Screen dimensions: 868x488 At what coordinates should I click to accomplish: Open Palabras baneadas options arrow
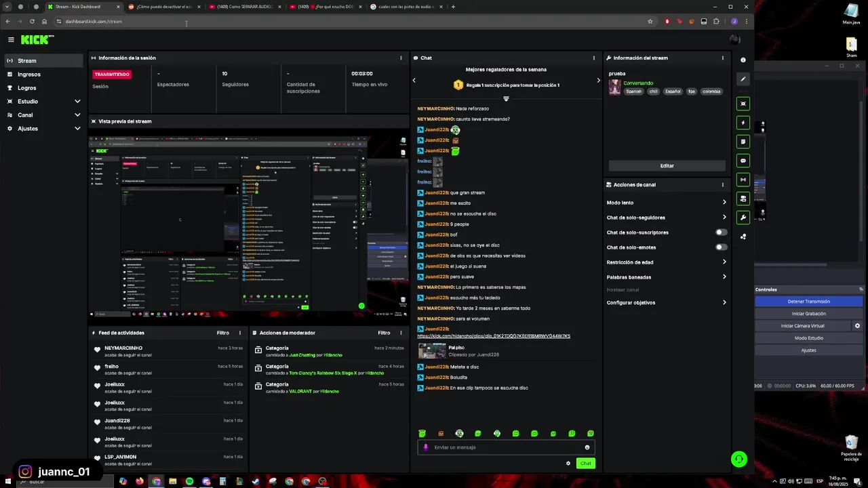click(724, 277)
